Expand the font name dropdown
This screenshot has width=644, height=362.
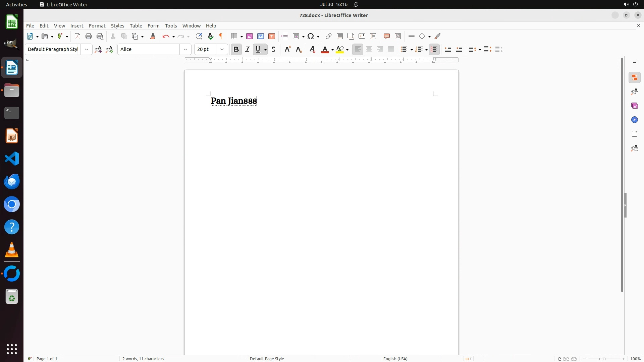(185, 50)
